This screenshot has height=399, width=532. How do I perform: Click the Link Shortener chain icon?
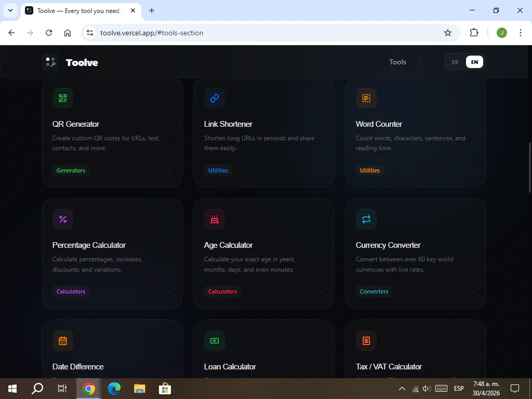tap(215, 98)
